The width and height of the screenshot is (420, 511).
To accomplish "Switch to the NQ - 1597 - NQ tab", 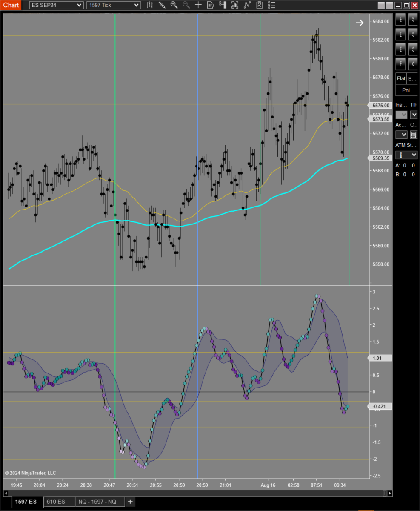I will [100, 502].
